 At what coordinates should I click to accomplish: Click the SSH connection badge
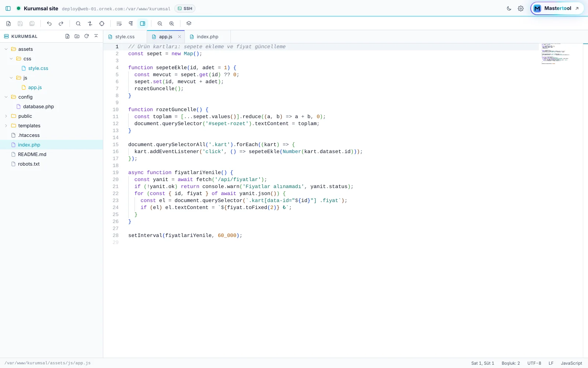point(185,8)
